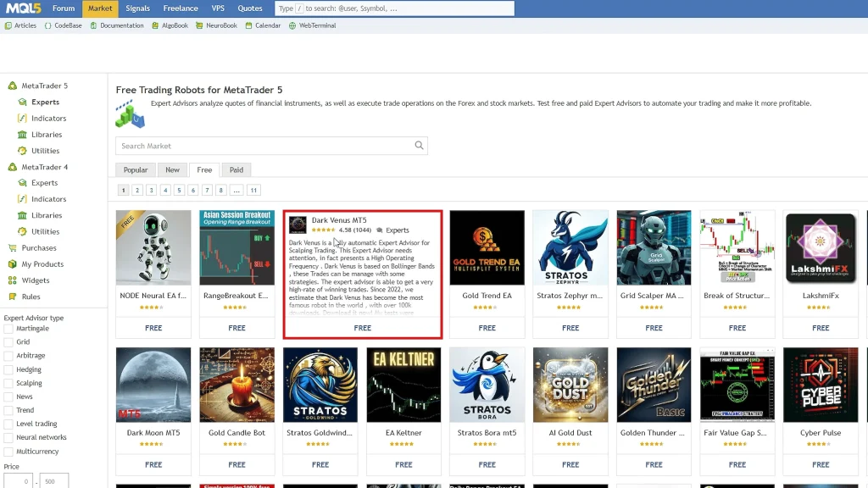868x488 pixels.
Task: Enable the Martingale checkbox
Action: (8, 329)
